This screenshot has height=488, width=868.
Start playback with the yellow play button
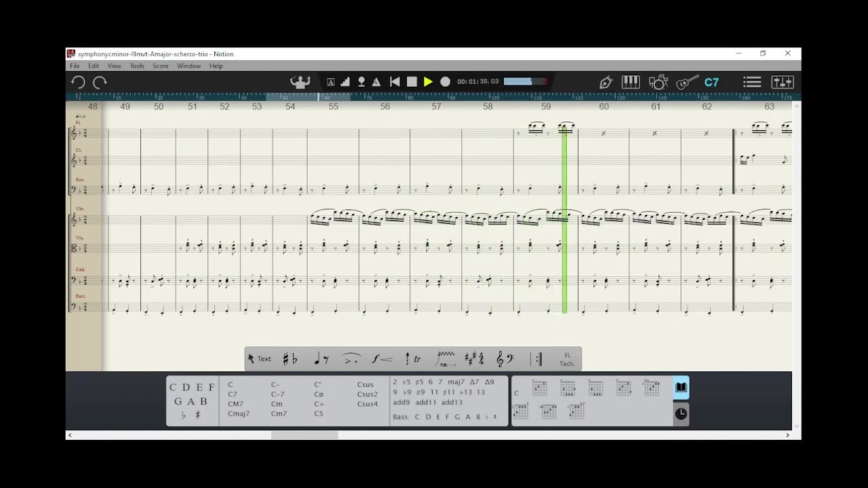coord(429,82)
